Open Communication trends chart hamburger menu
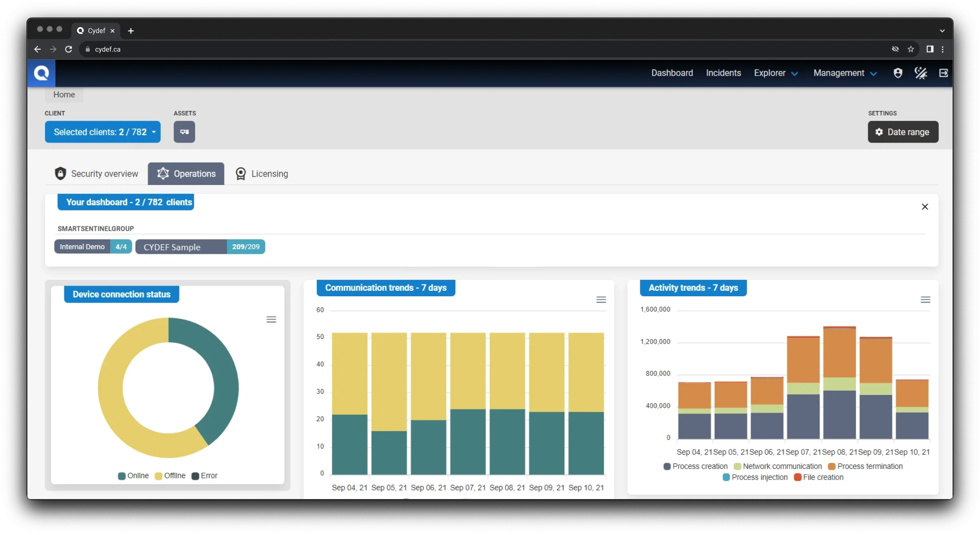The width and height of the screenshot is (980, 535). click(601, 300)
